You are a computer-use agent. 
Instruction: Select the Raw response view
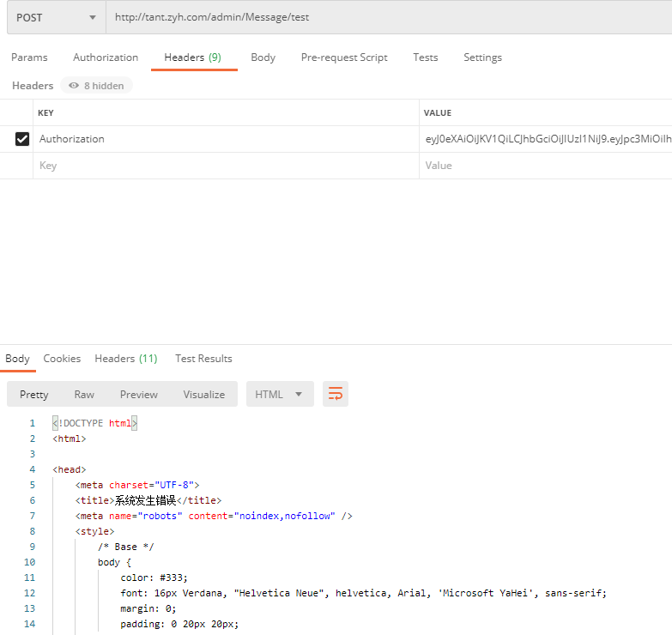coord(84,394)
